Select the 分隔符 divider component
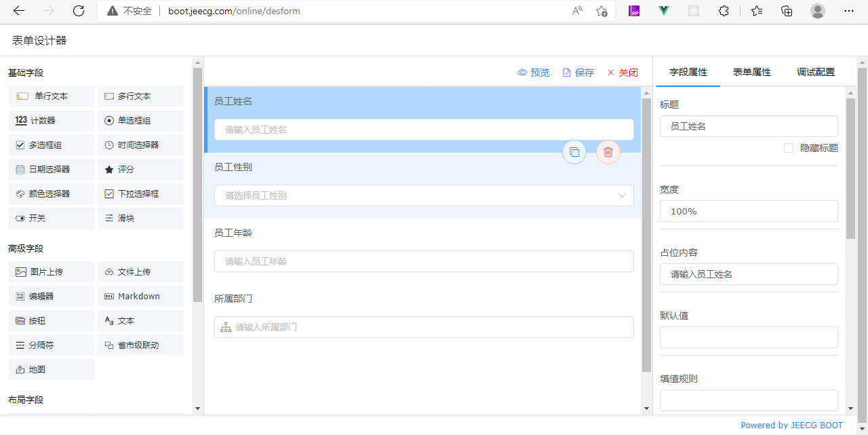 52,345
